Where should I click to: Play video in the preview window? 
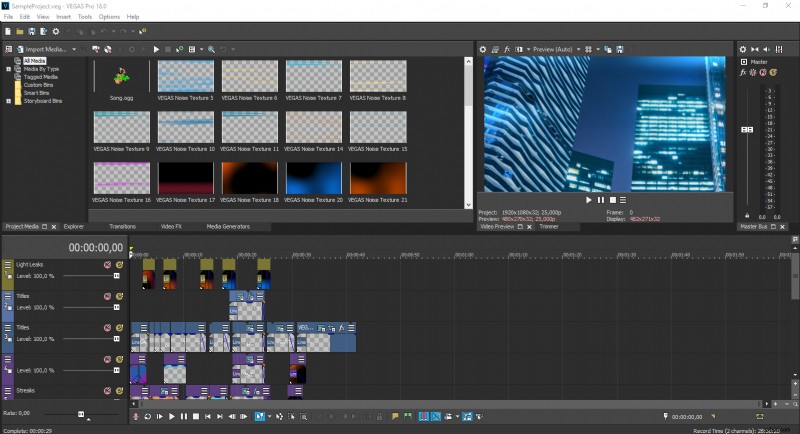tap(588, 200)
